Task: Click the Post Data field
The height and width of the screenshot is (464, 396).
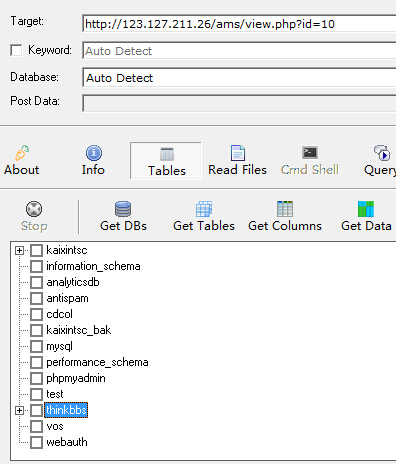Action: pyautogui.click(x=239, y=103)
